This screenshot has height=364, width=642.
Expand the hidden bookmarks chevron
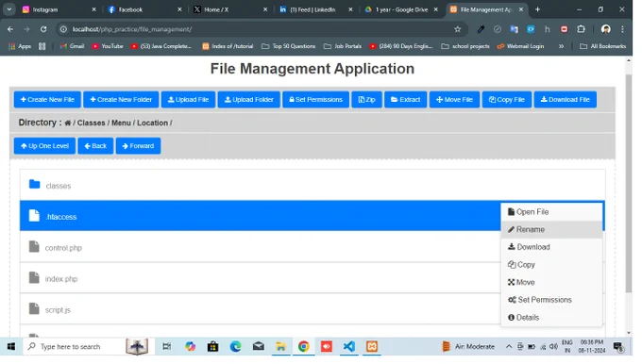[561, 46]
